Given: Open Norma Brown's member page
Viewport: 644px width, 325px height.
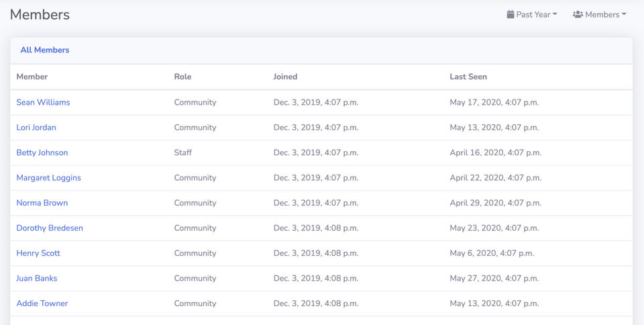Looking at the screenshot, I should coord(42,203).
